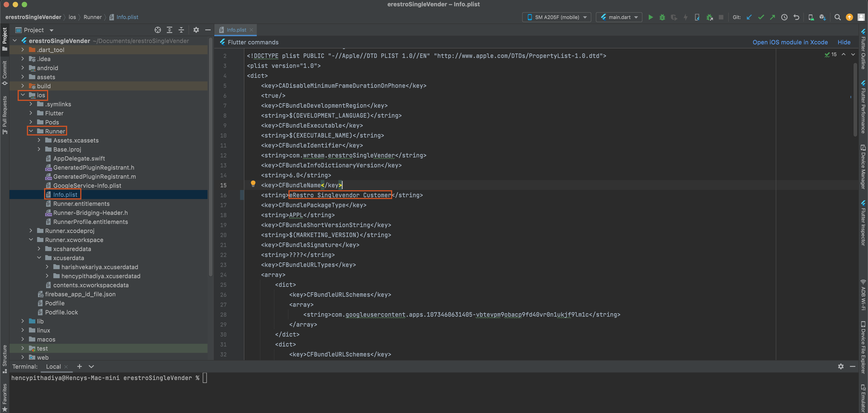Click the ios breadcrumb in navigation bar
Screen dimensions: 868x413
tap(72, 17)
